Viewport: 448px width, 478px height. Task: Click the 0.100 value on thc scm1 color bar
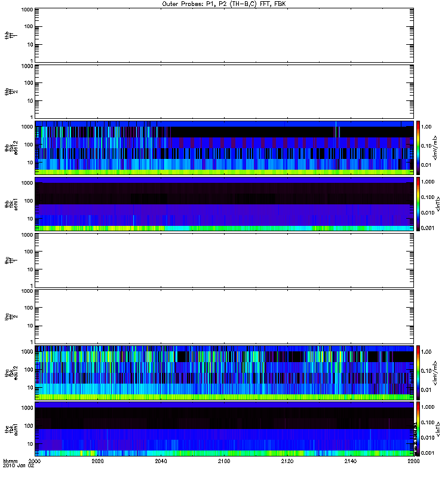click(428, 422)
